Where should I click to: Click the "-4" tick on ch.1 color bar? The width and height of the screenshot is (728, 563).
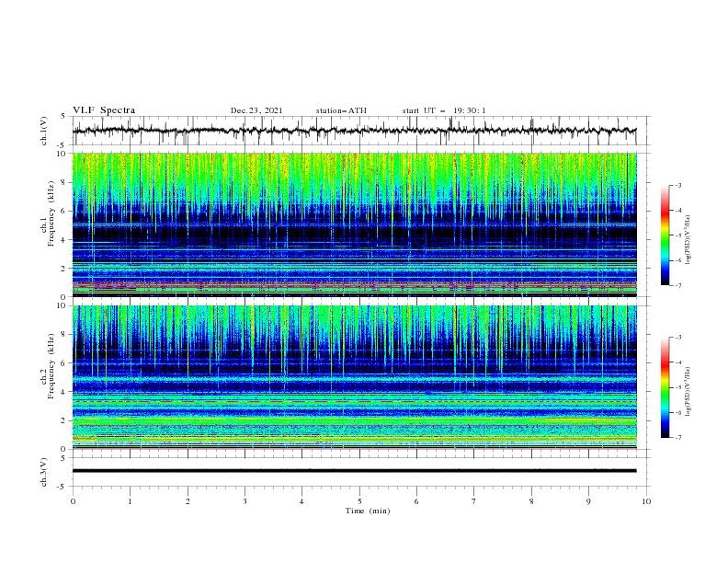tap(677, 211)
